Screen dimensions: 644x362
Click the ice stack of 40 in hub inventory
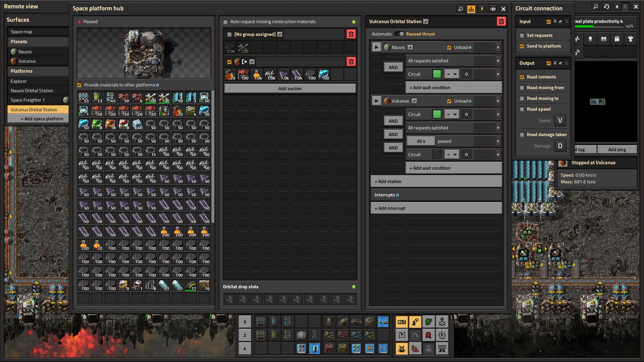click(137, 124)
